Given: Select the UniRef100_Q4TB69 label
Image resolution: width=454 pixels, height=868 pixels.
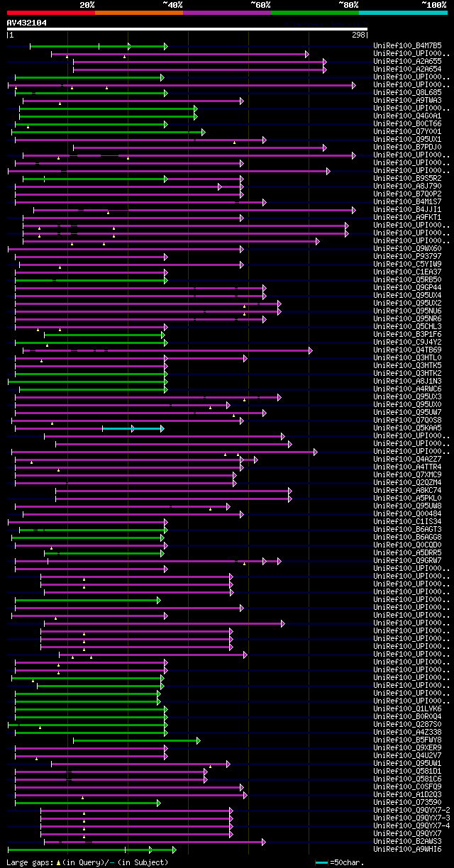Looking at the screenshot, I should point(407,350).
